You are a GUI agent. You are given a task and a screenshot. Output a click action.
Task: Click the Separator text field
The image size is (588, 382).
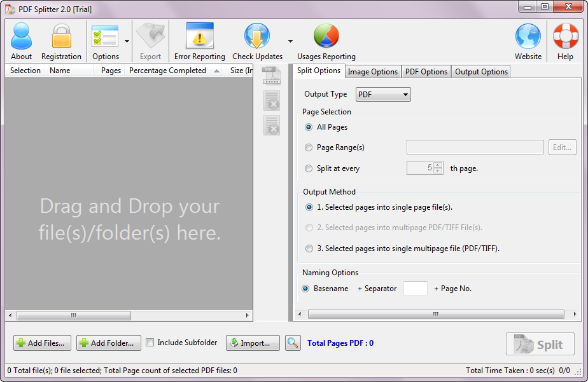pos(415,289)
